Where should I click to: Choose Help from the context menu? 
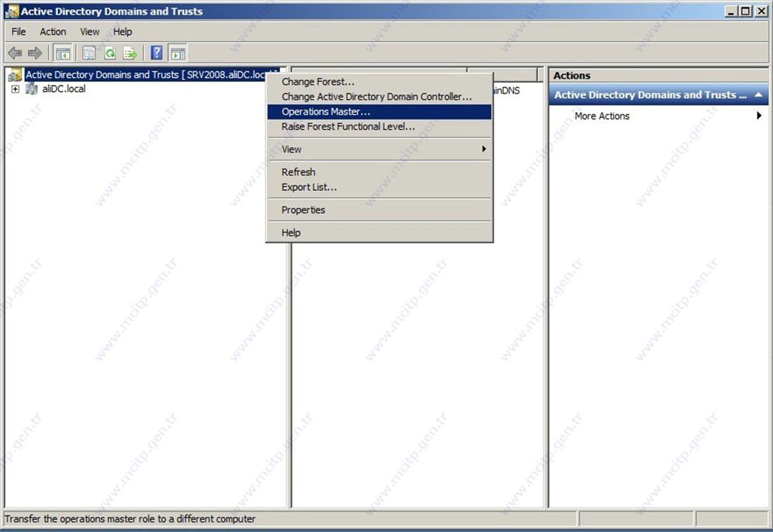pos(380,232)
